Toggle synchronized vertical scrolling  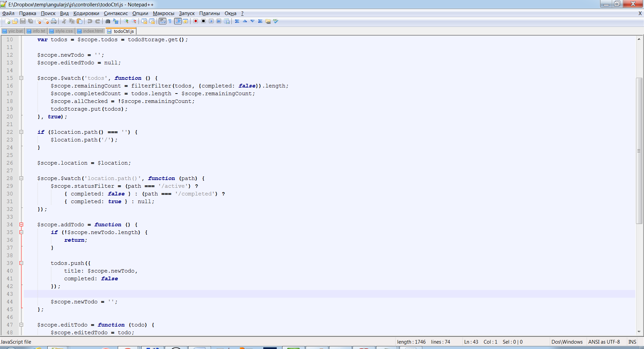click(144, 21)
